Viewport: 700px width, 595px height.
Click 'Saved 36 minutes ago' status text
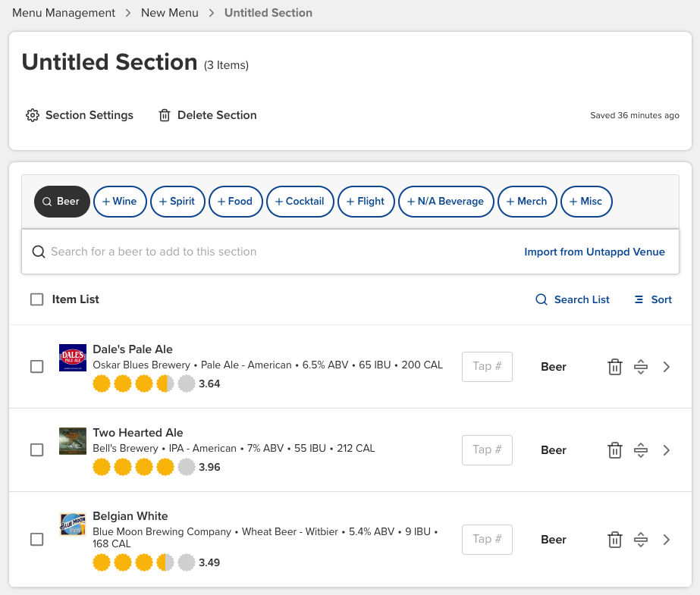click(634, 115)
